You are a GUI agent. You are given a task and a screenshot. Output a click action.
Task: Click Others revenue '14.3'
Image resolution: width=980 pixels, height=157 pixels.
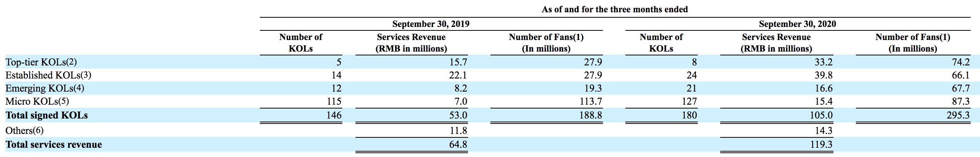pyautogui.click(x=823, y=130)
